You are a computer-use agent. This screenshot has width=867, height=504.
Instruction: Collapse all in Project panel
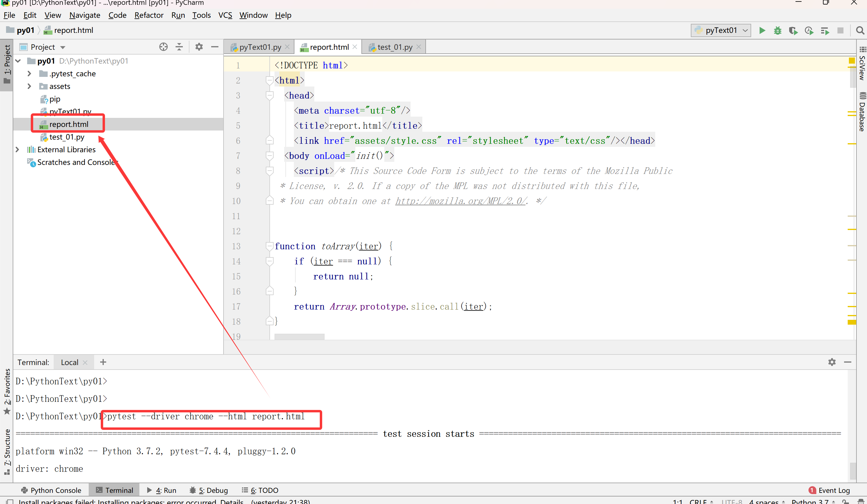point(179,47)
